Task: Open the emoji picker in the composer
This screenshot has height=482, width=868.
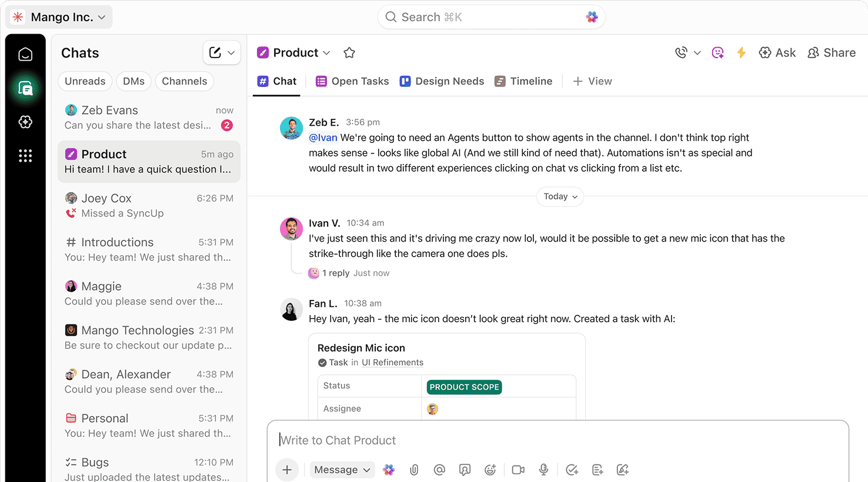Action: (490, 470)
